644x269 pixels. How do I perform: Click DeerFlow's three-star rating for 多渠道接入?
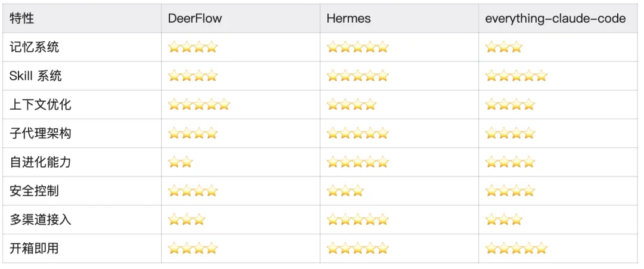[187, 219]
